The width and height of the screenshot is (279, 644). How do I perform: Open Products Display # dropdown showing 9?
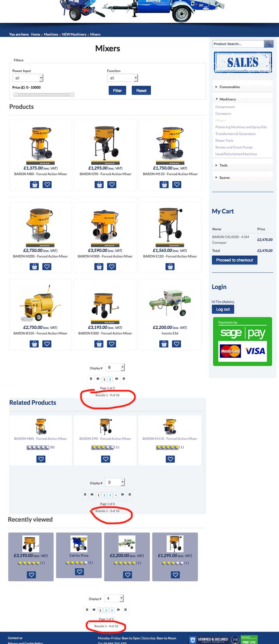point(115,367)
